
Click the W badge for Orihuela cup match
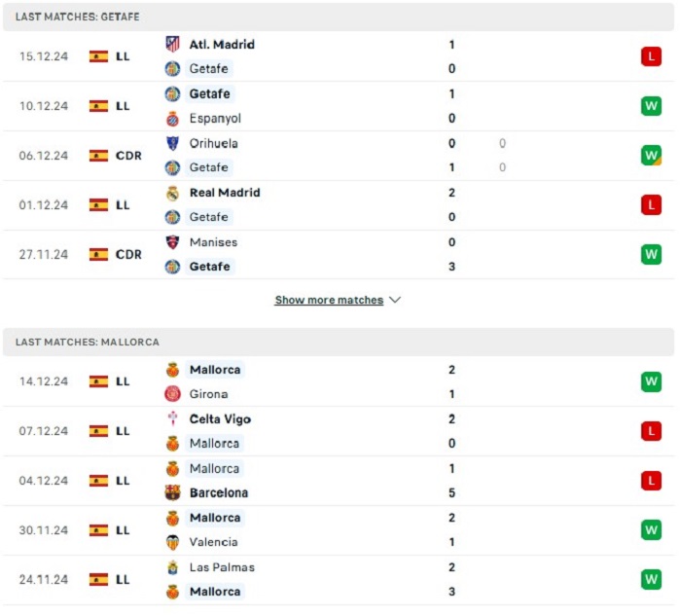(x=651, y=156)
